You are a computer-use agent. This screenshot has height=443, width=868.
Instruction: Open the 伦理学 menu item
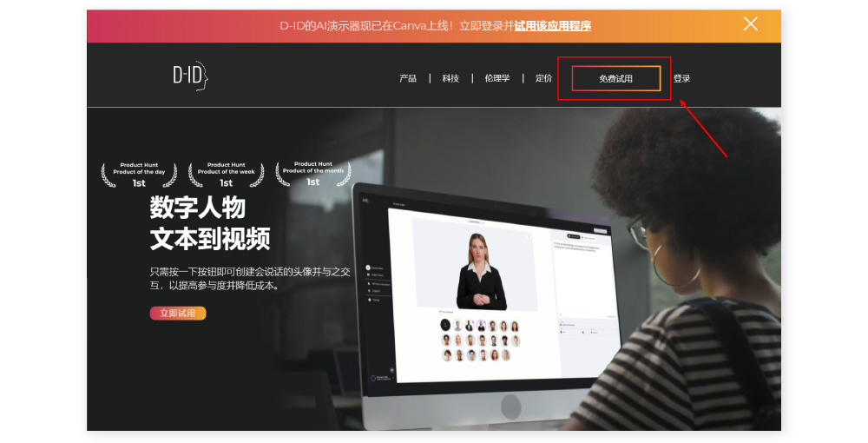coord(497,79)
